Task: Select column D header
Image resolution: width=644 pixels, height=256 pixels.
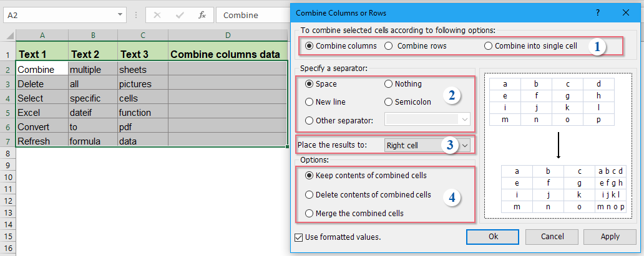Action: [x=228, y=36]
